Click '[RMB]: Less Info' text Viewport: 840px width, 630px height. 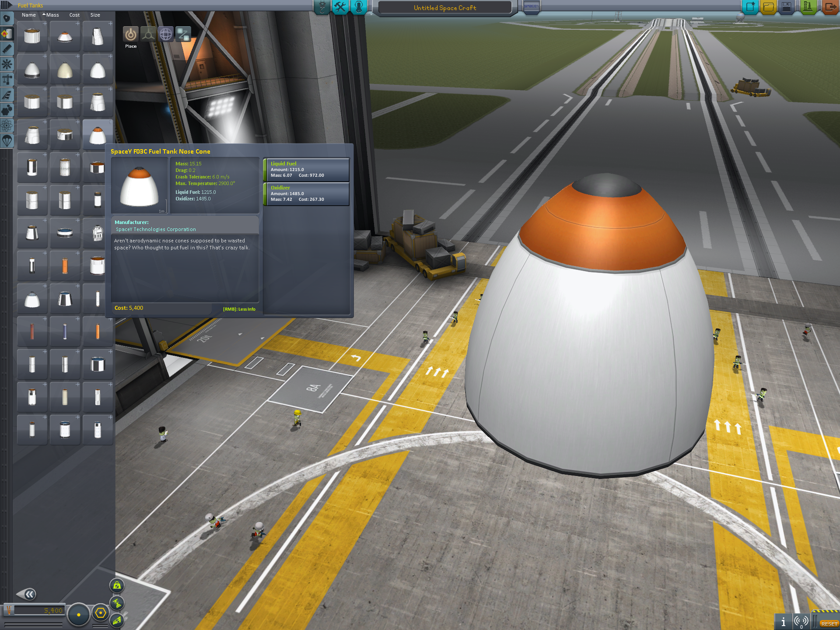click(x=239, y=309)
